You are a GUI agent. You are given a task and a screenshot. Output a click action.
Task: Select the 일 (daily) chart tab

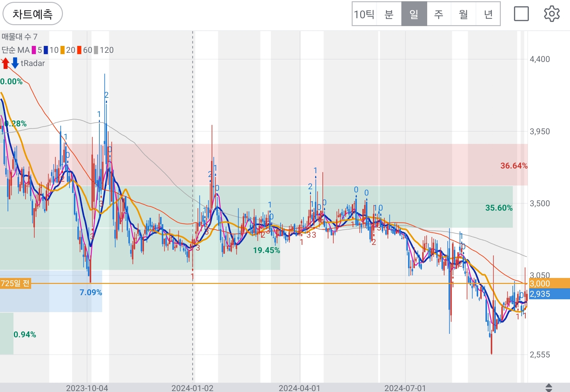click(414, 14)
